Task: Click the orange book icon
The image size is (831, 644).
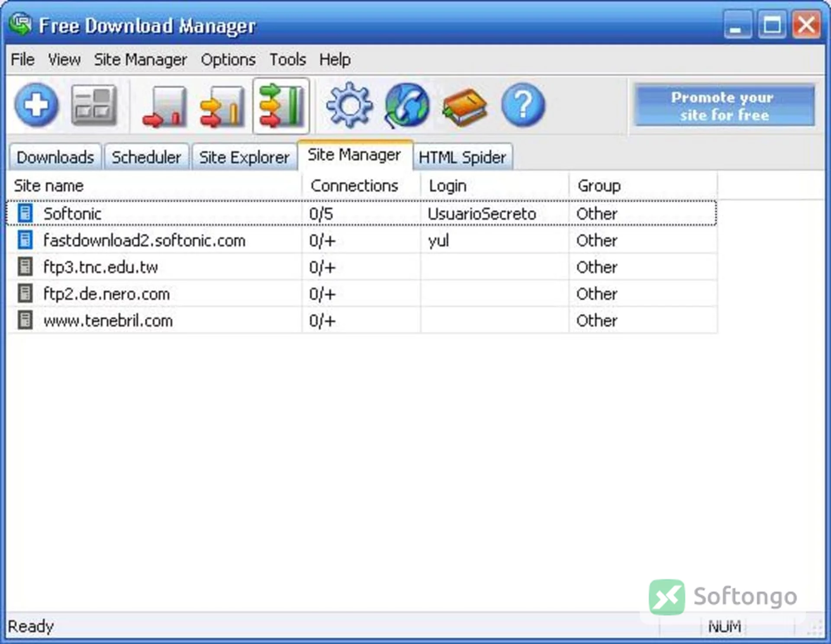Action: click(465, 107)
